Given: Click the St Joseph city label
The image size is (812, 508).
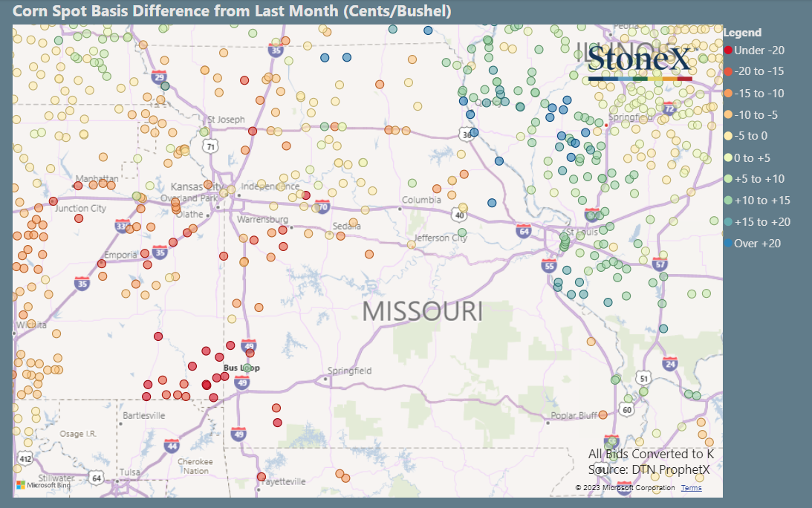Looking at the screenshot, I should (226, 120).
